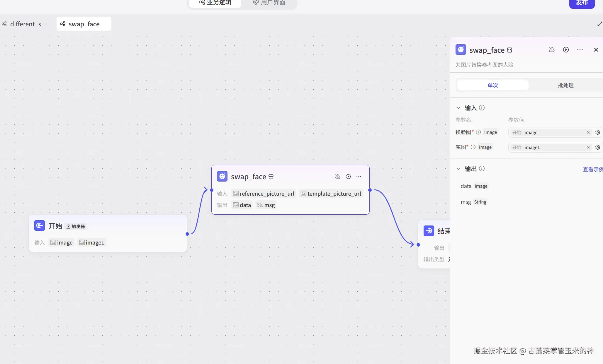
Task: Click the 开始 start node icon
Action: click(x=40, y=226)
